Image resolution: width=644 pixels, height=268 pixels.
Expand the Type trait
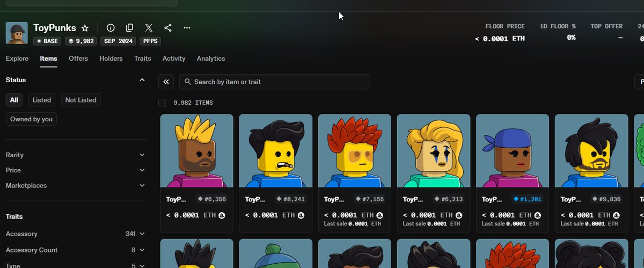pos(75,265)
